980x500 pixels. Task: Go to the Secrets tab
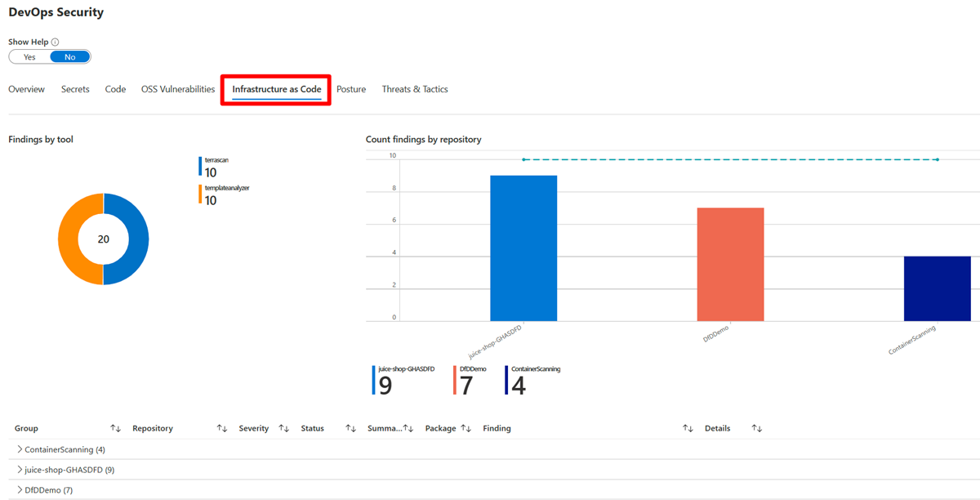point(75,89)
